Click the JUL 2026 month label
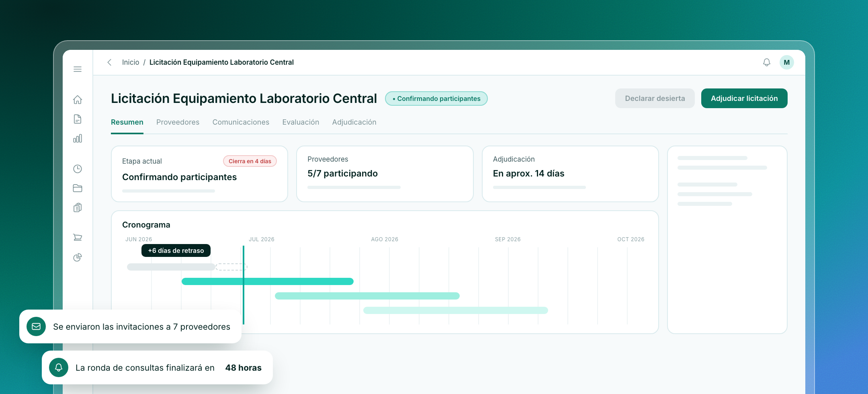This screenshot has width=868, height=394. pos(262,239)
